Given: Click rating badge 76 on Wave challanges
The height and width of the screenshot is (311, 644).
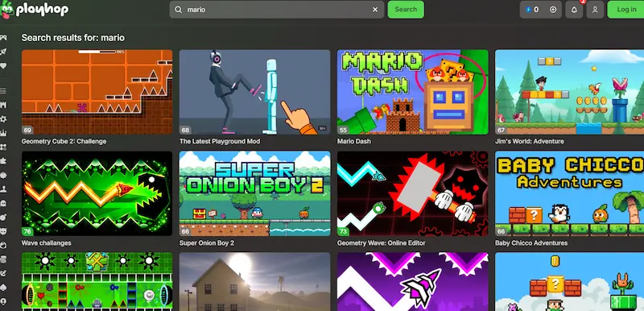Looking at the screenshot, I should point(27,232).
